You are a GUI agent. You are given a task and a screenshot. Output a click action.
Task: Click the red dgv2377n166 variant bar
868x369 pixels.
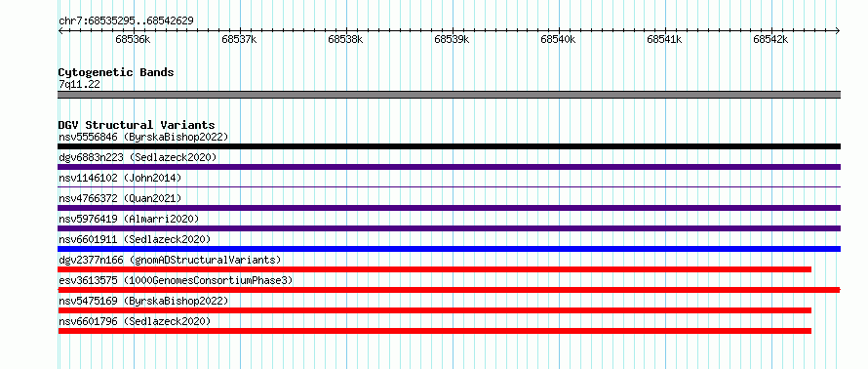pyautogui.click(x=435, y=269)
